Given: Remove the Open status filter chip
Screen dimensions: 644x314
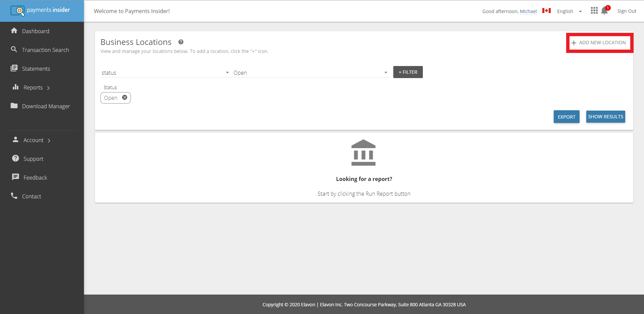Looking at the screenshot, I should [x=125, y=98].
